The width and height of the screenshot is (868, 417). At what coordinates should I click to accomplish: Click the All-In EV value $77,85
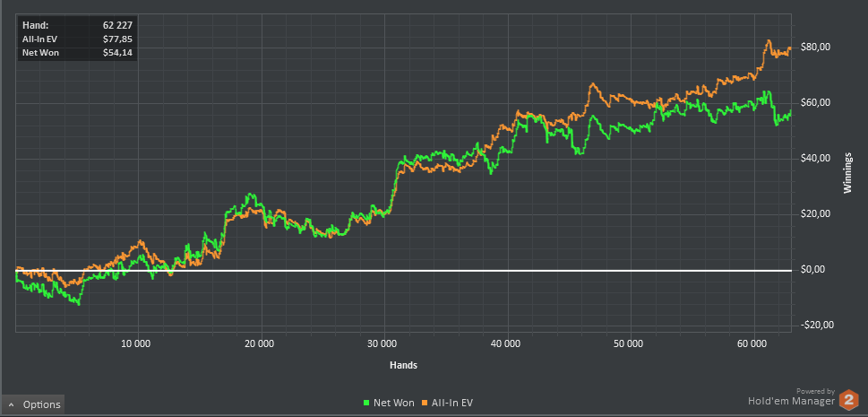pyautogui.click(x=117, y=39)
